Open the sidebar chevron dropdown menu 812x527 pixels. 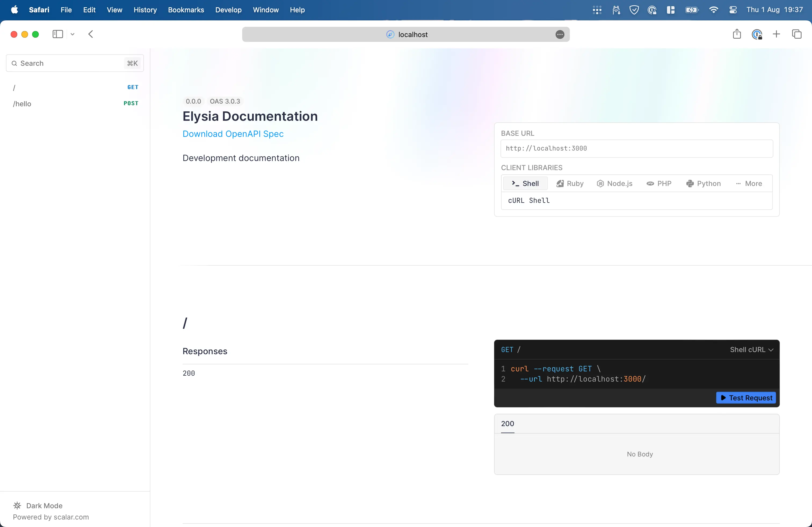(72, 34)
